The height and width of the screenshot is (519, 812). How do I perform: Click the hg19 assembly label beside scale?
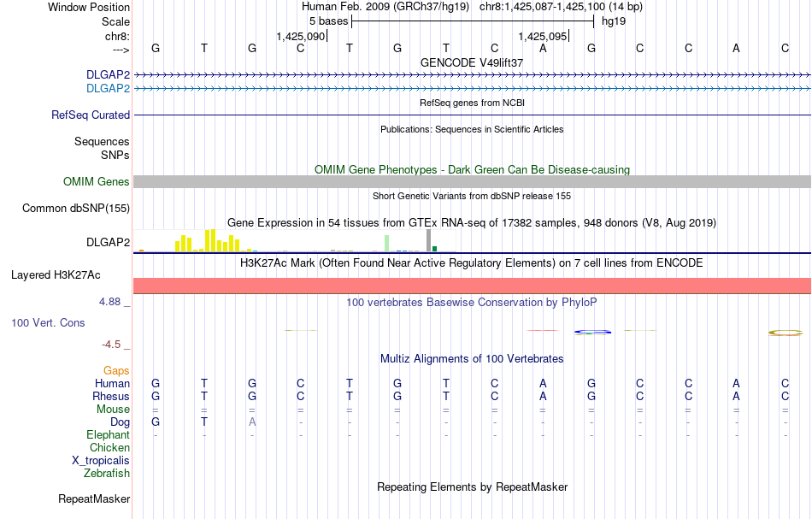tap(614, 21)
